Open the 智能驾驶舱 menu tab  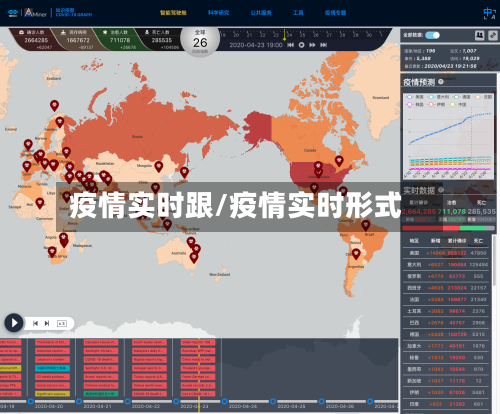173,13
